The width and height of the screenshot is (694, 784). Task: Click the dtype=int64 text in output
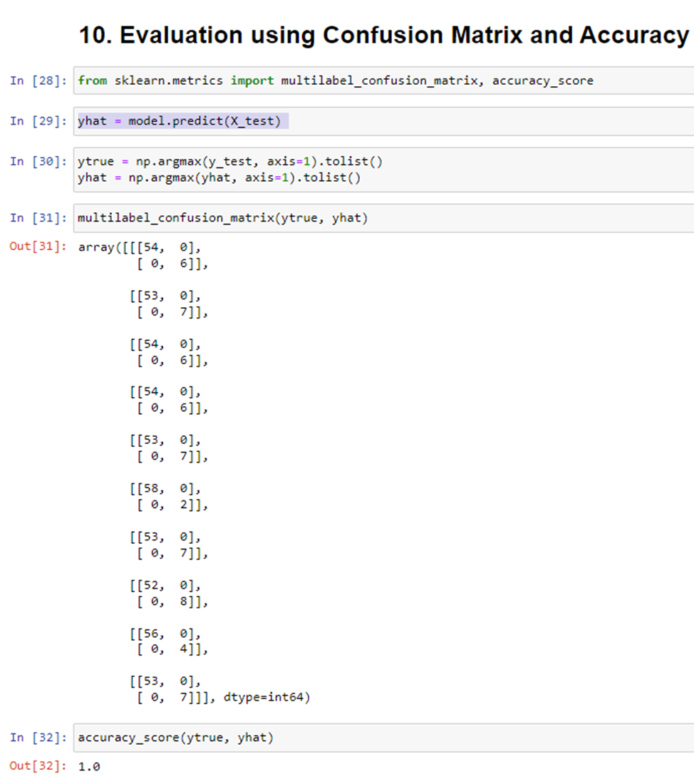pos(267,697)
